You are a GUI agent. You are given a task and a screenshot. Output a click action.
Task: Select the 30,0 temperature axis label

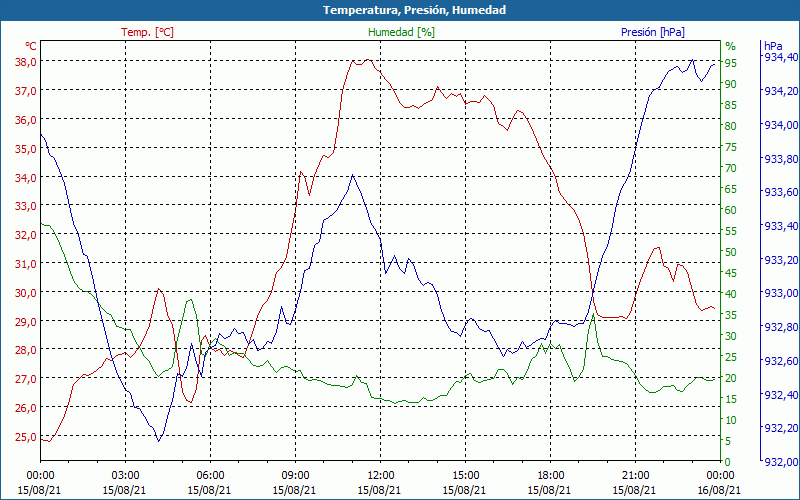click(26, 293)
